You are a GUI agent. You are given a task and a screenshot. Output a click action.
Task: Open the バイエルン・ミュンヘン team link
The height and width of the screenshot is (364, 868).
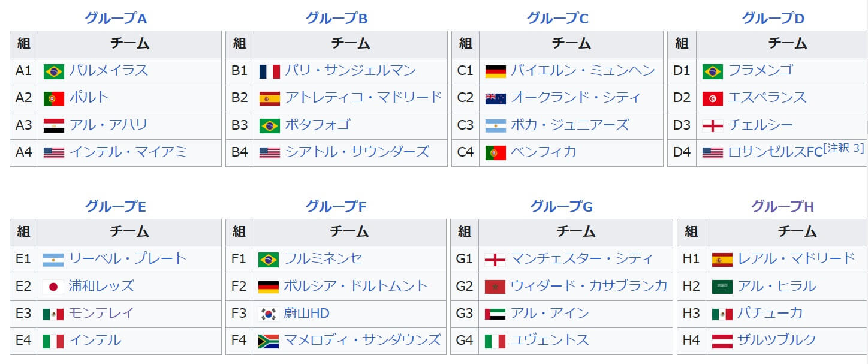pyautogui.click(x=583, y=70)
